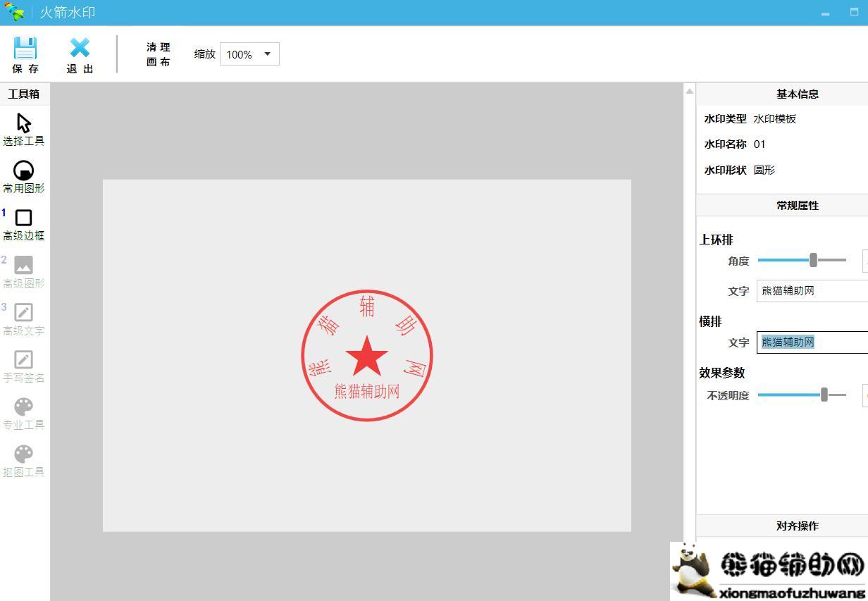Click the Clear Canvas button
The width and height of the screenshot is (868, 601).
tap(159, 54)
